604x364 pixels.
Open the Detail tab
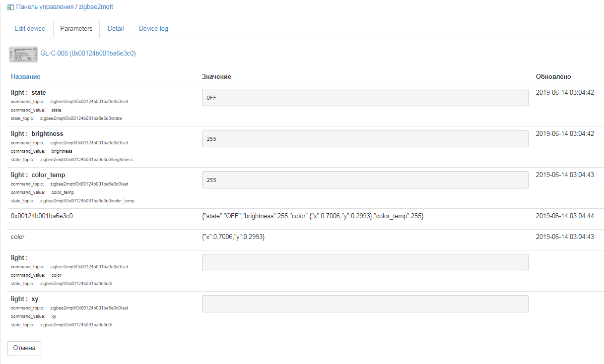(116, 29)
